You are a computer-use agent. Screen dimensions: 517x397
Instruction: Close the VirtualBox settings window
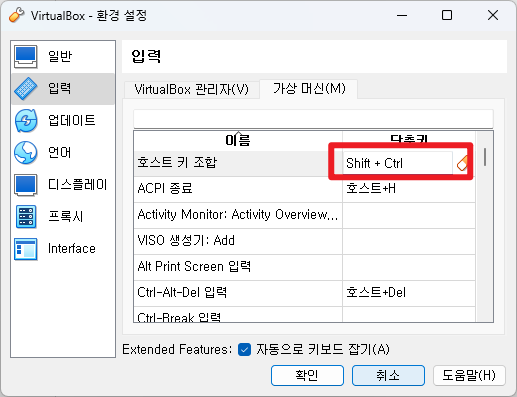coord(493,15)
